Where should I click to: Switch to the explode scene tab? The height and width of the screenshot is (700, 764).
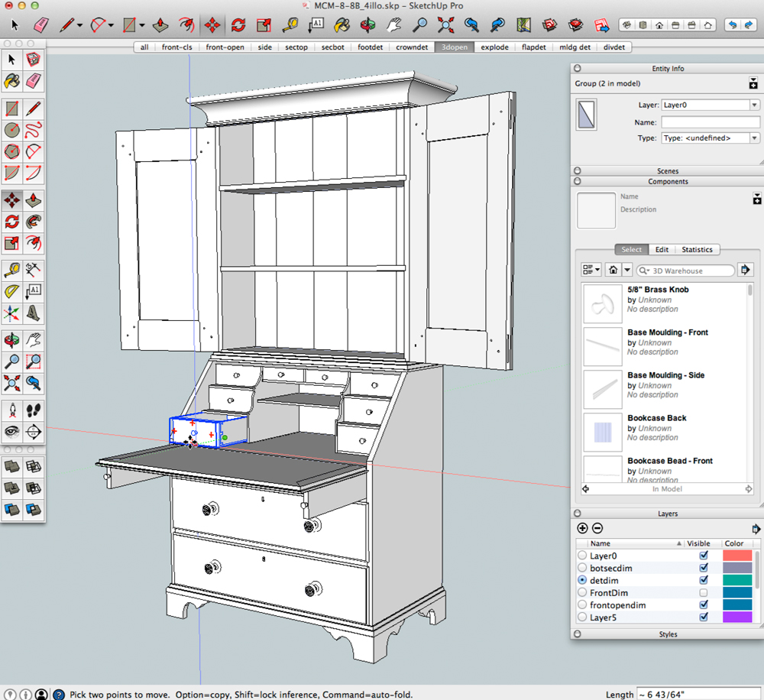[494, 47]
